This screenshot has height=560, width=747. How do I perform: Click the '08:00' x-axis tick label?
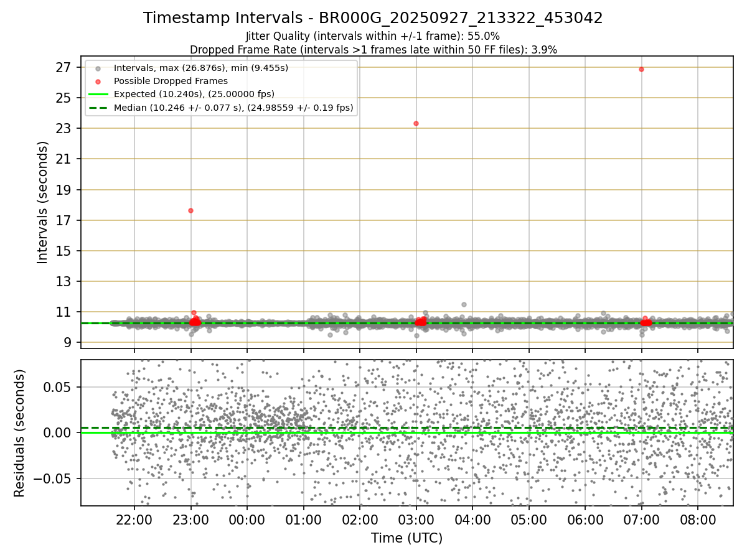[698, 520]
